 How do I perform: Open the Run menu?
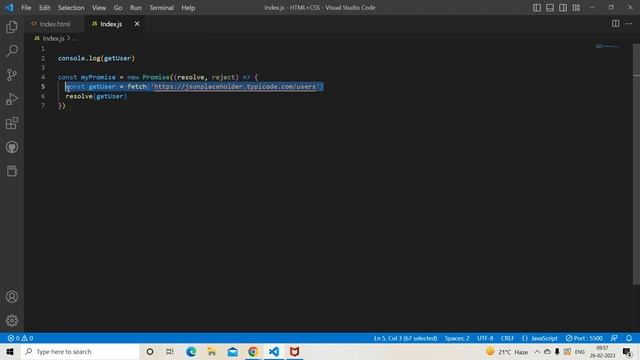136,8
